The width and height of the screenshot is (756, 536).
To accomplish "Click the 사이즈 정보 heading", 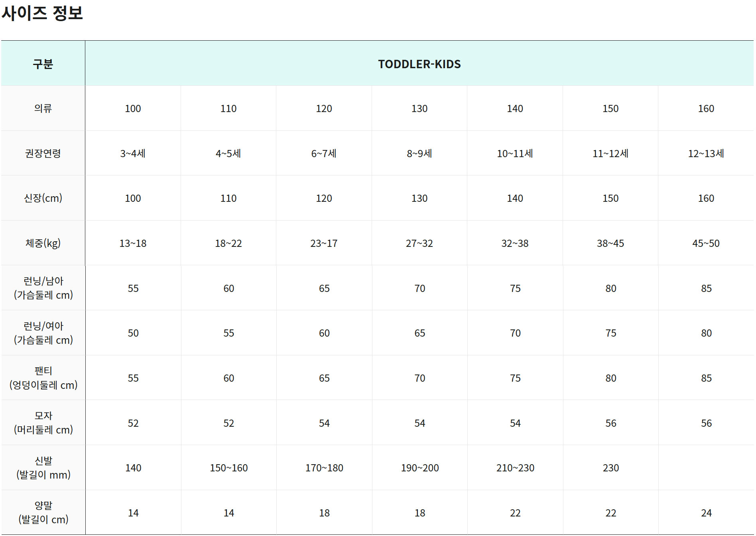I will pyautogui.click(x=42, y=13).
